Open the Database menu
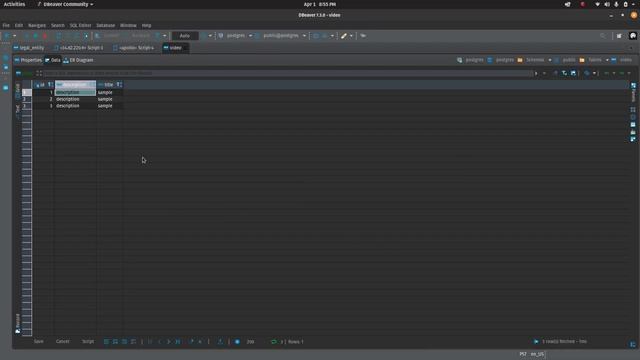The width and height of the screenshot is (640, 360). coord(106,25)
